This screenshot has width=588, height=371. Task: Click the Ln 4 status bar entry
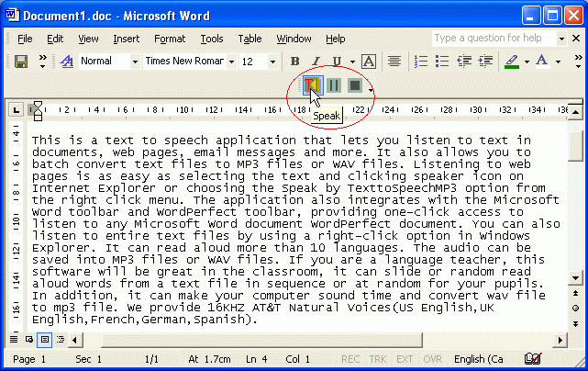click(x=257, y=359)
